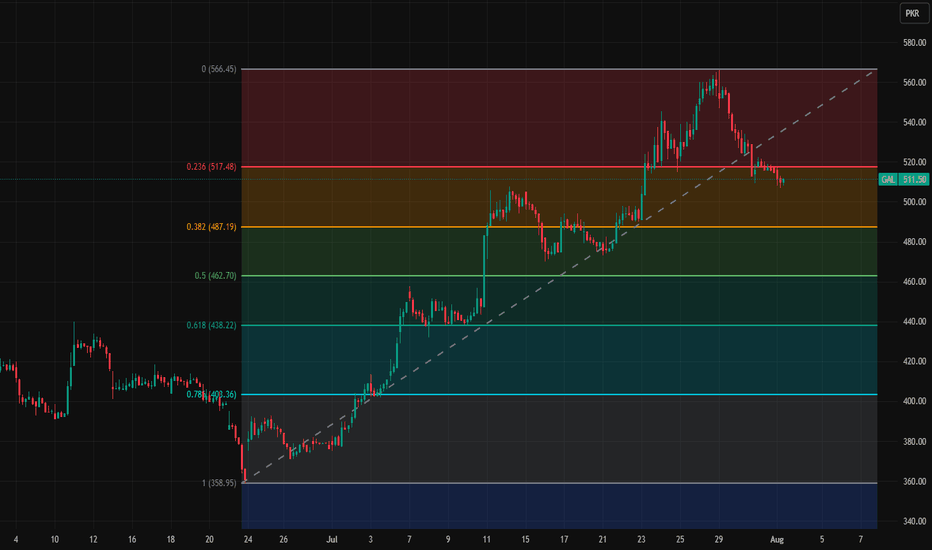The image size is (932, 550).
Task: Click the 340.00 price axis label
Action: click(x=914, y=521)
